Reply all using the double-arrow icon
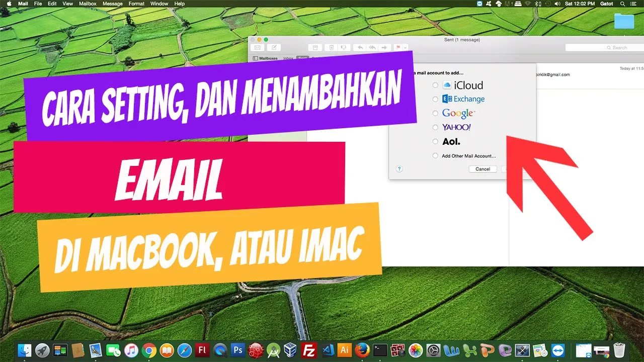644x362 pixels. (x=372, y=48)
